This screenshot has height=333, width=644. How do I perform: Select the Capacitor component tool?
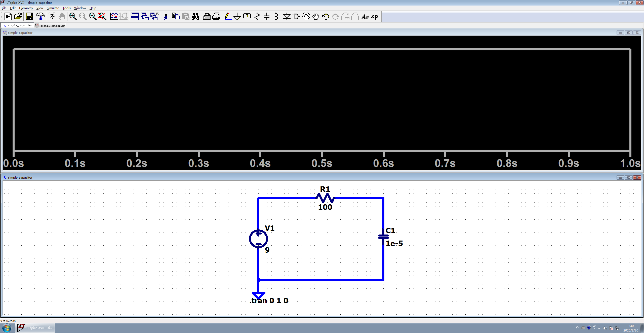click(x=267, y=17)
